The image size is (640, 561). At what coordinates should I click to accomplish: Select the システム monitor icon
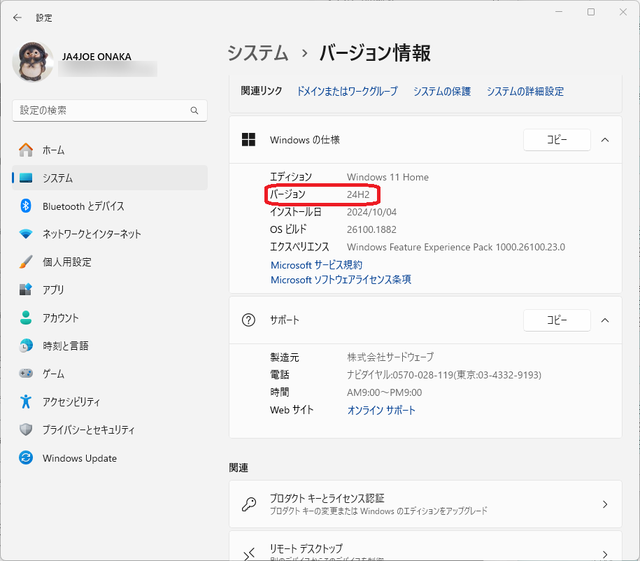tap(26, 178)
